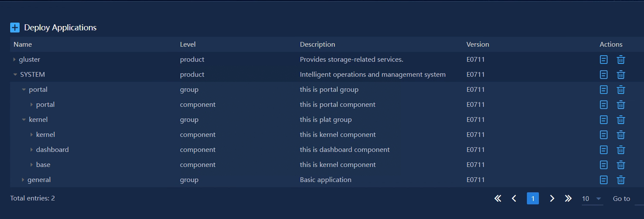
Task: Open details icon for general group
Action: pyautogui.click(x=603, y=180)
